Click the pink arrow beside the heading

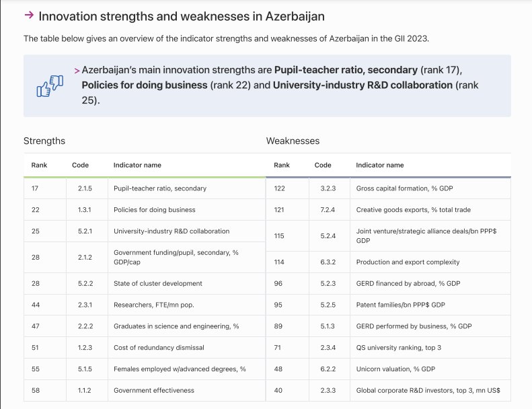pos(29,15)
